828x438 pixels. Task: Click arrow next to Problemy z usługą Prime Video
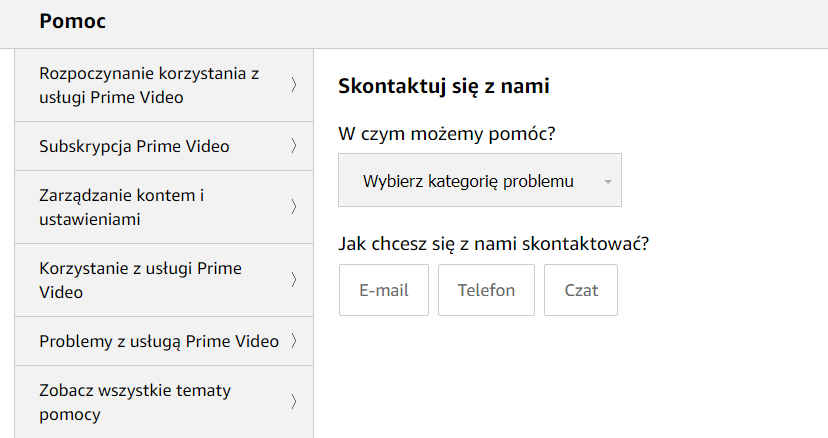tap(294, 341)
